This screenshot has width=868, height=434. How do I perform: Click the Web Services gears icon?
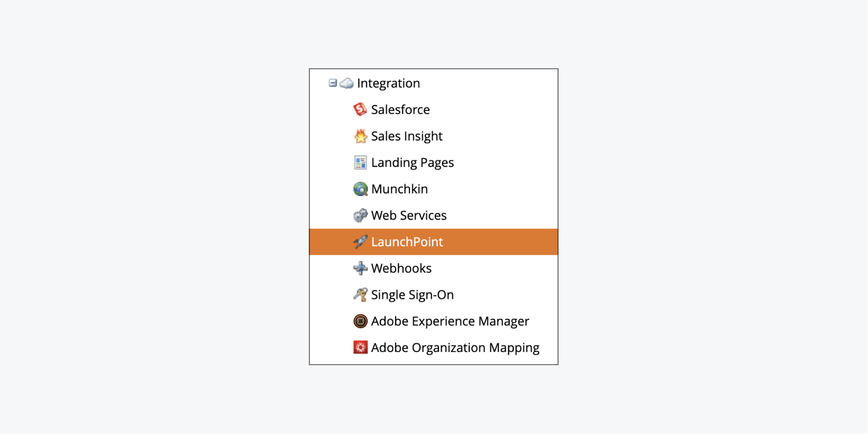(360, 216)
